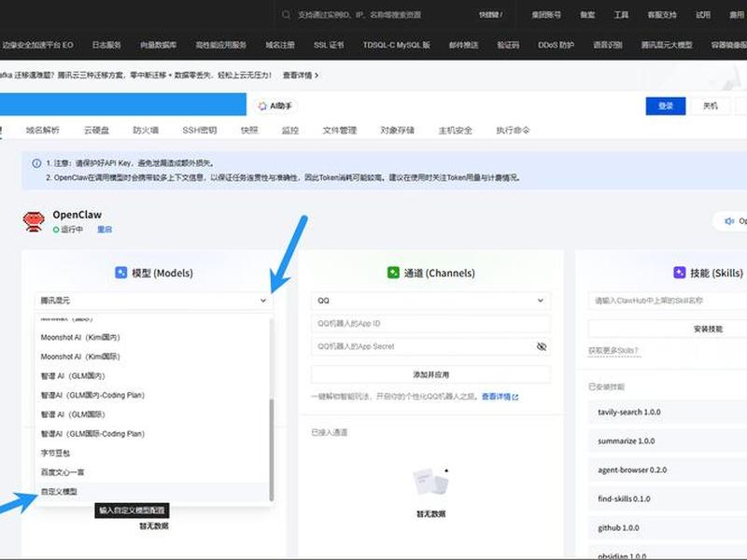
Task: Click the 添加并应用 button
Action: point(430,375)
